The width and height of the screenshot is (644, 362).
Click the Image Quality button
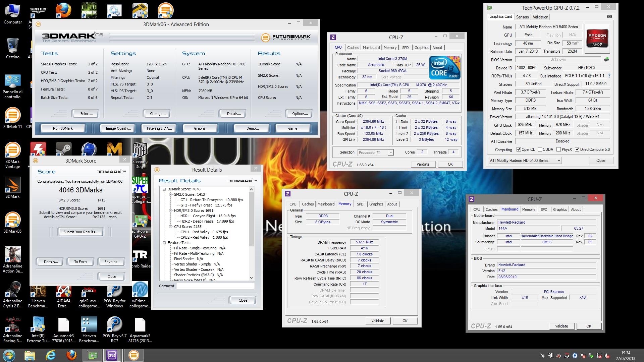[118, 128]
